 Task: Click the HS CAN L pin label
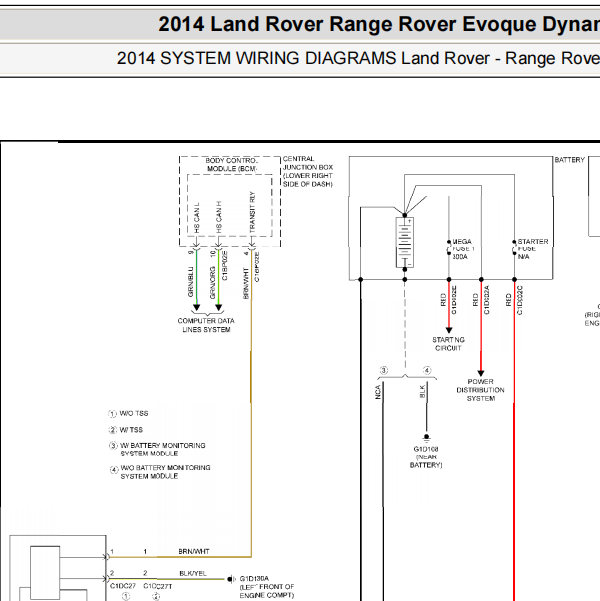coord(197,218)
